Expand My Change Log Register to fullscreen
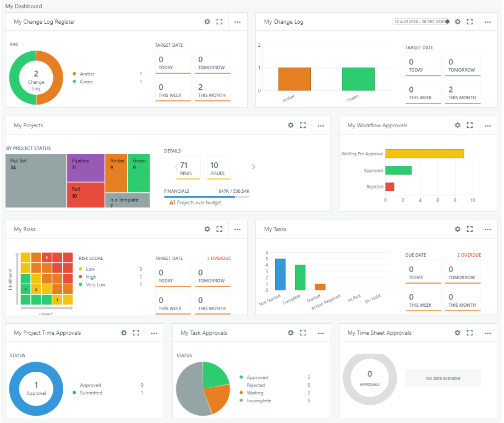Viewport: 504px width, 423px height. tap(220, 21)
